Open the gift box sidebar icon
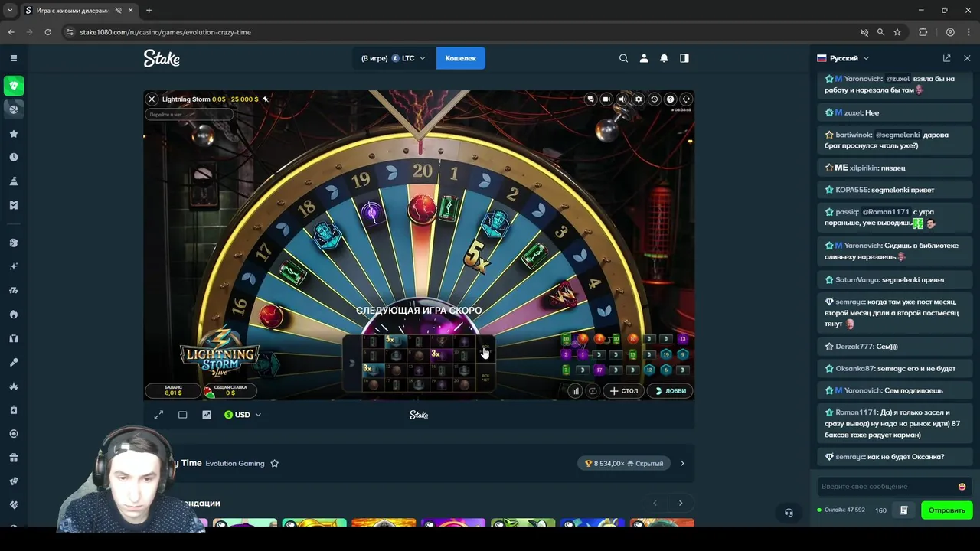Image resolution: width=980 pixels, height=551 pixels. point(14,458)
